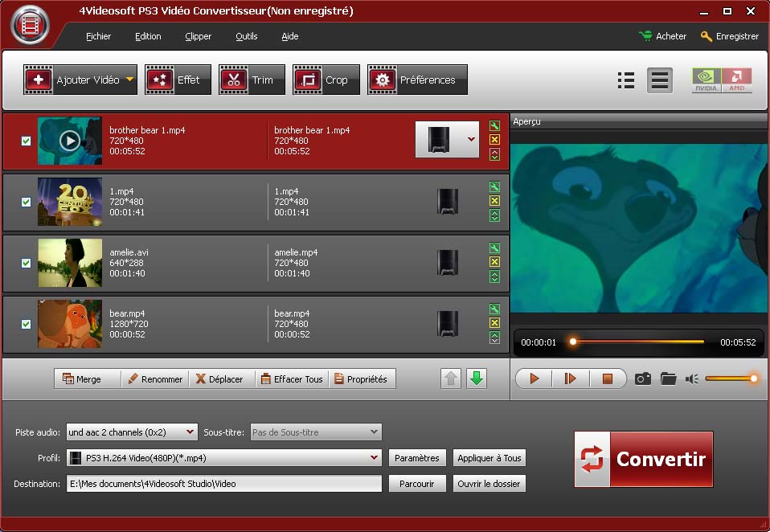Move selected item down with green arrow
770x532 pixels.
pyautogui.click(x=477, y=379)
